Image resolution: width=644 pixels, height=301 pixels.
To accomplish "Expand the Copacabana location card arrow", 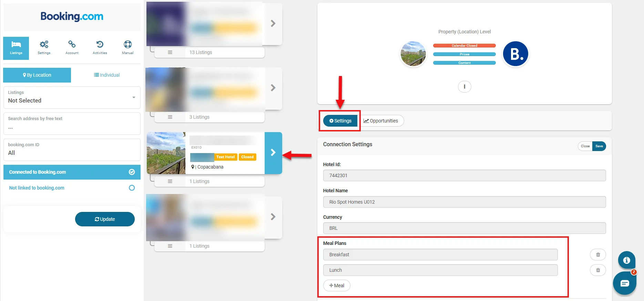I will coord(273,152).
